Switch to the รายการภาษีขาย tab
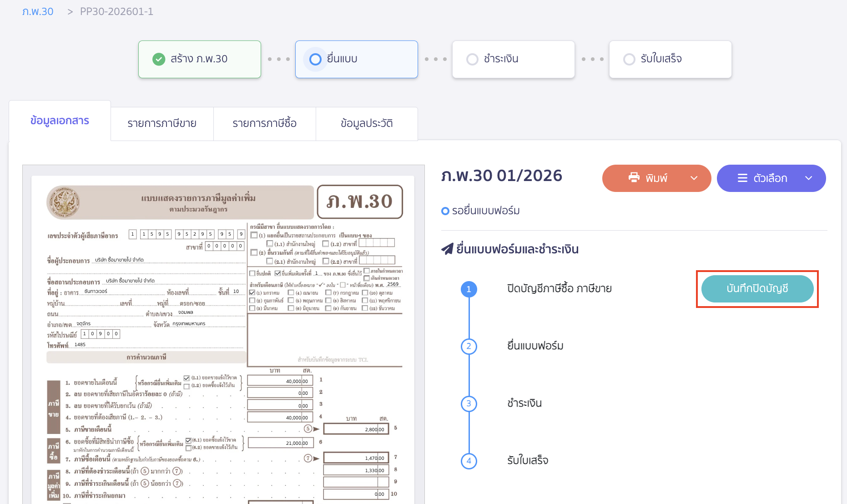The image size is (847, 504). [162, 123]
